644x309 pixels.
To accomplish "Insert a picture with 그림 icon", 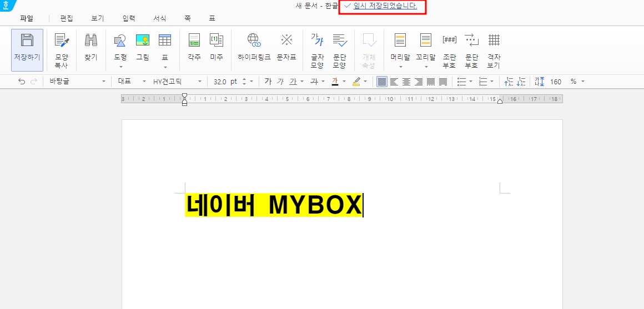I will [143, 40].
